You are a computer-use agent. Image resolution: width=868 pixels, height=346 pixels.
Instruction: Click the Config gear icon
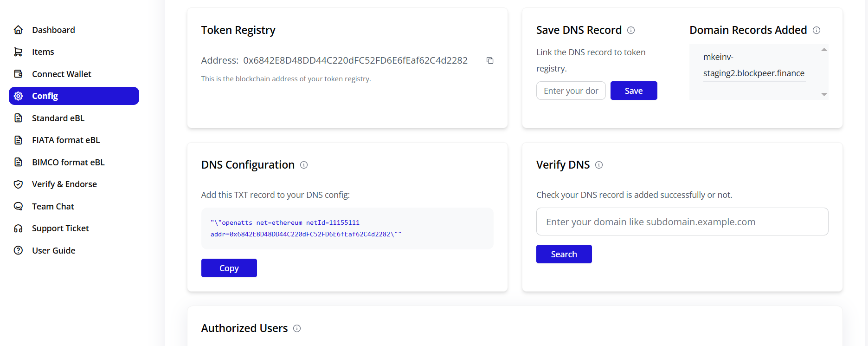tap(18, 96)
